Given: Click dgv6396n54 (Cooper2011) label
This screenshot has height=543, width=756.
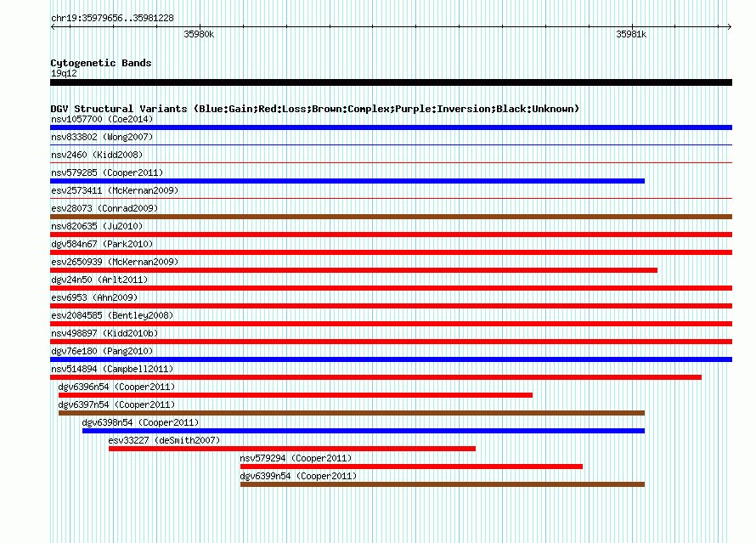Looking at the screenshot, I should (x=116, y=387).
